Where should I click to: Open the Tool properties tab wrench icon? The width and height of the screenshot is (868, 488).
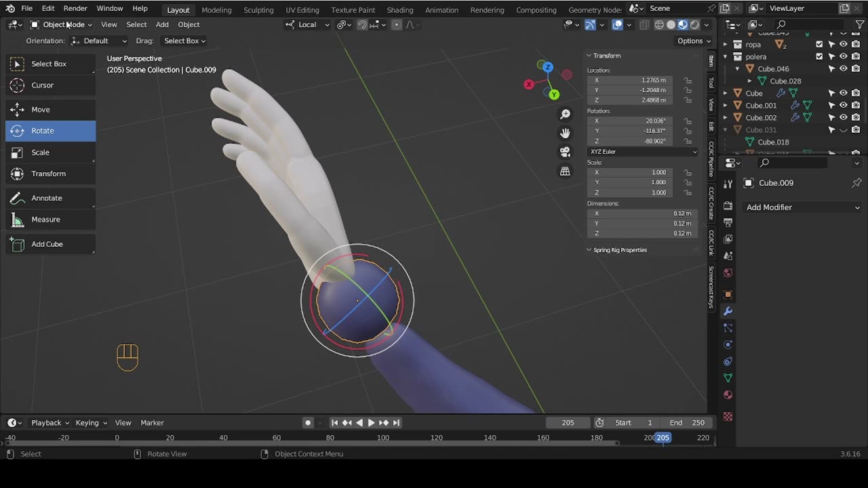(x=728, y=184)
